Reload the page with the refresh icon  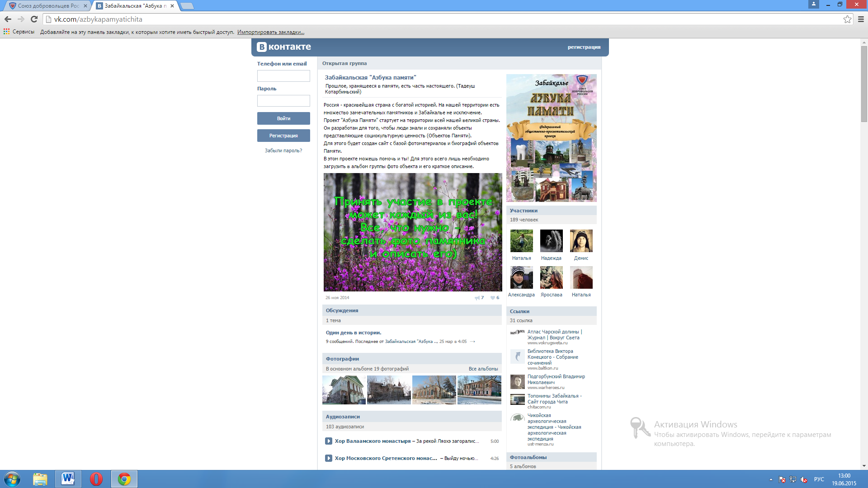(x=34, y=19)
